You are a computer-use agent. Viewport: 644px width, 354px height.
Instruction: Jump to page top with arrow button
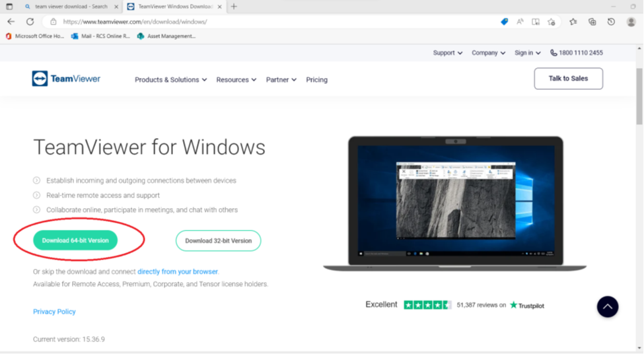[x=608, y=306]
